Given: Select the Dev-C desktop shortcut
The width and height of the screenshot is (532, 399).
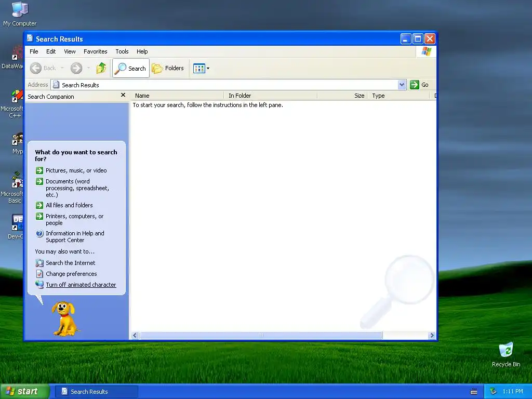Looking at the screenshot, I should pos(16,227).
